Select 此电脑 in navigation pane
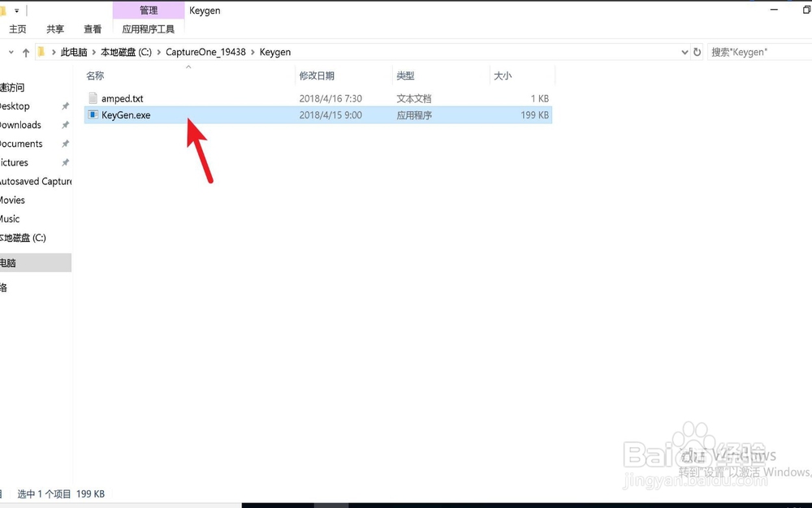 tap(35, 263)
